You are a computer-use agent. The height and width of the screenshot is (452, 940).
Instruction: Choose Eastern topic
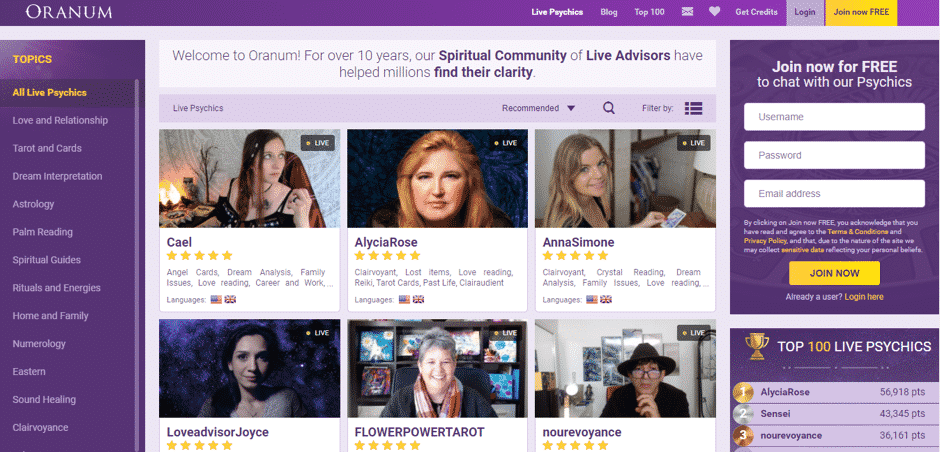pos(29,372)
